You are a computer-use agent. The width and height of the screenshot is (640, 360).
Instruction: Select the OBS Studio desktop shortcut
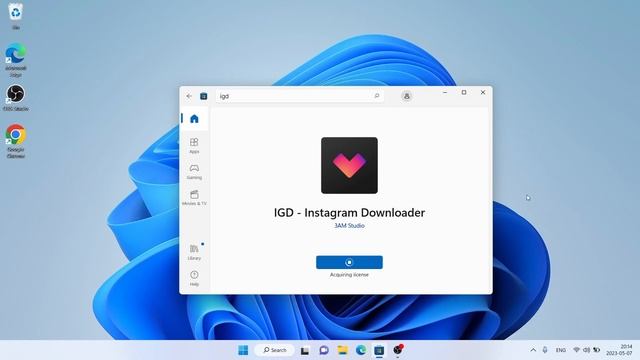16,98
